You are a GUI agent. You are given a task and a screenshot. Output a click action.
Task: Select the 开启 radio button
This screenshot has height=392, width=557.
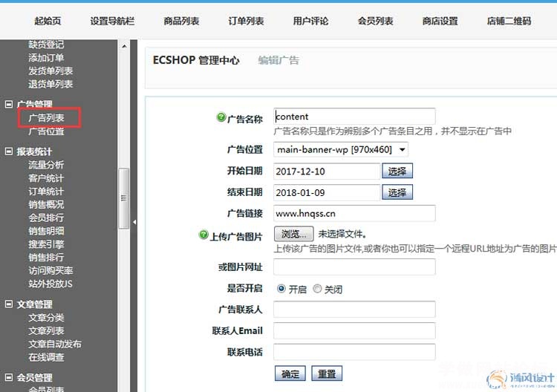click(281, 289)
